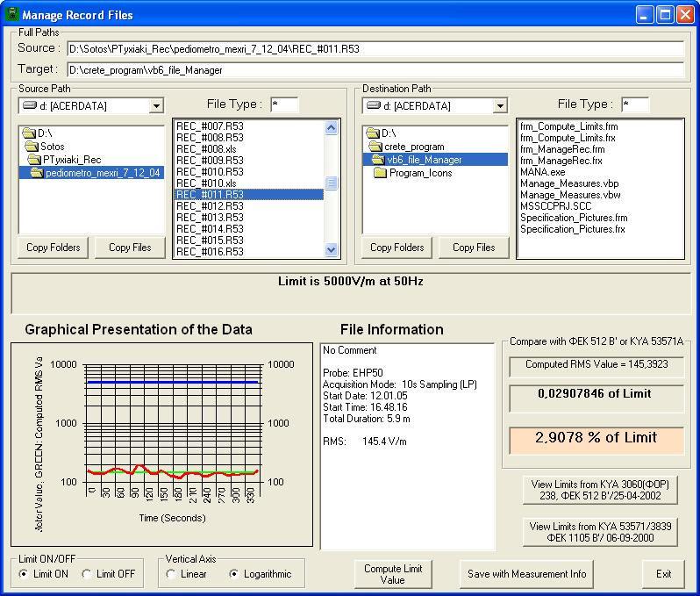This screenshot has width=700, height=596.
Task: Click the PTyxiaki_Rec folder icon
Action: point(34,160)
